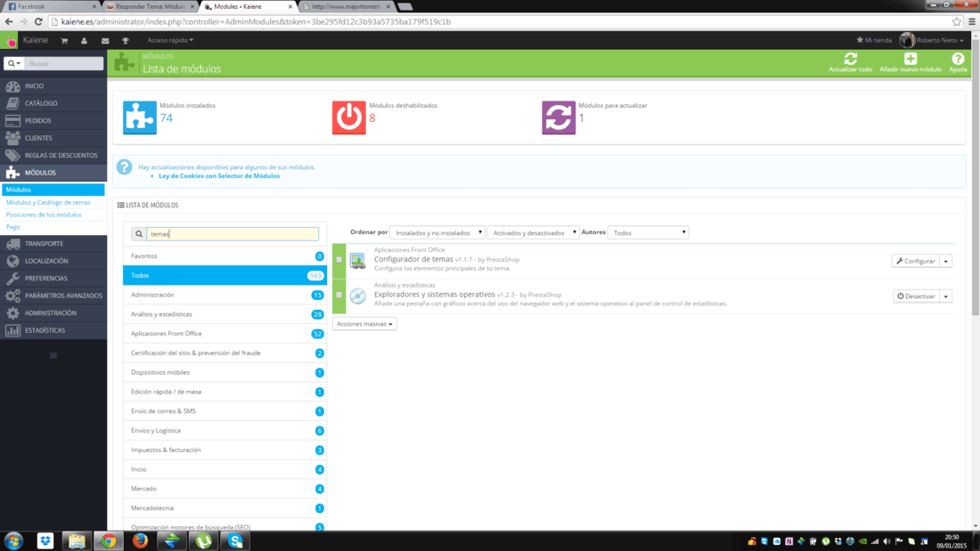This screenshot has height=551, width=980.
Task: Open the Estadísticas sidebar menu
Action: click(53, 330)
